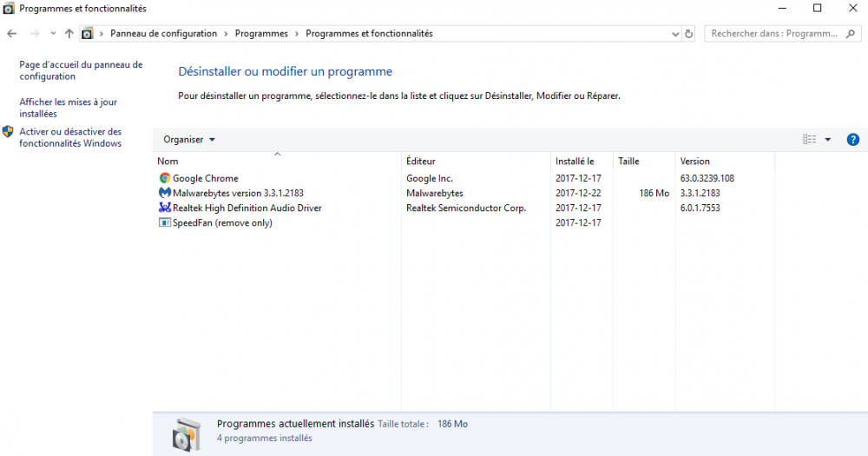This screenshot has width=868, height=456.
Task: Refresh the address bar location
Action: pos(688,34)
